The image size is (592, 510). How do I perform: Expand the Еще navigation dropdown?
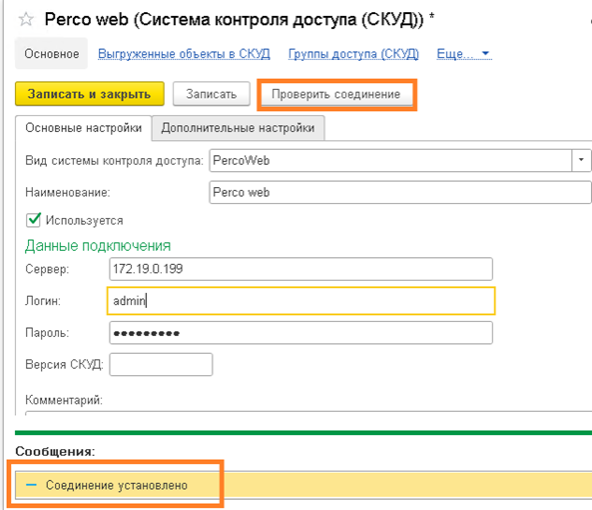coord(464,54)
